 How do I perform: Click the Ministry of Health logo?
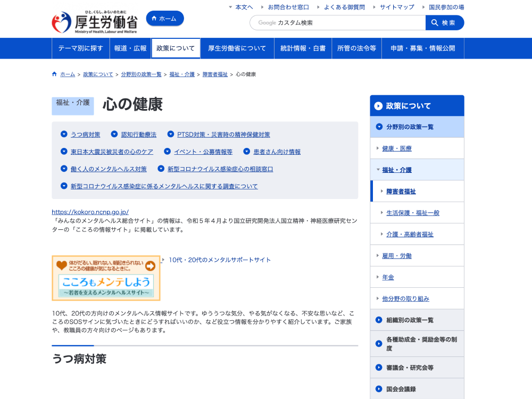(95, 22)
